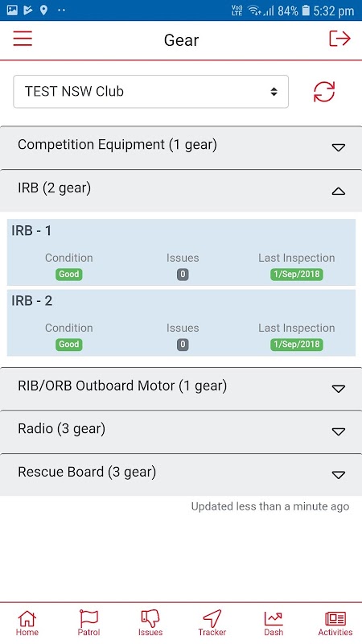362x644 pixels.
Task: Expand the Radio section
Action: tap(181, 431)
